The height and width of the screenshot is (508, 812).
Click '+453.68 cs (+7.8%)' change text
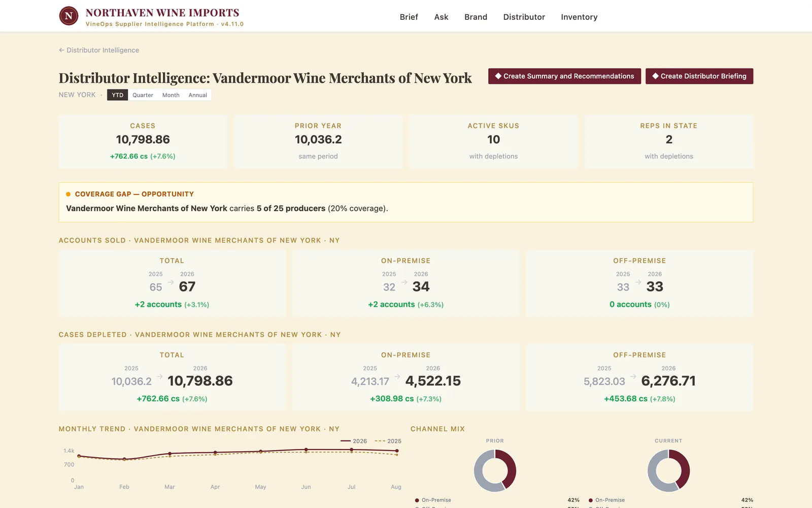(x=639, y=399)
